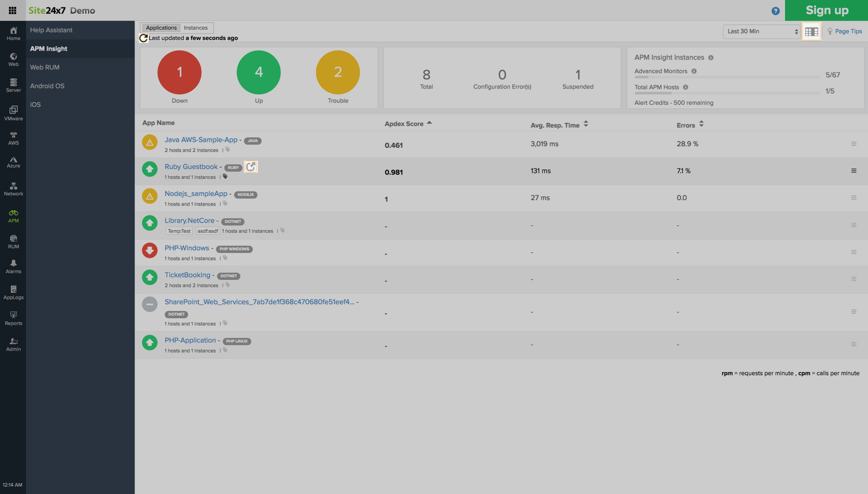The height and width of the screenshot is (494, 868).
Task: Click the asdf:asdf tag on Library.NetCore
Action: 208,231
